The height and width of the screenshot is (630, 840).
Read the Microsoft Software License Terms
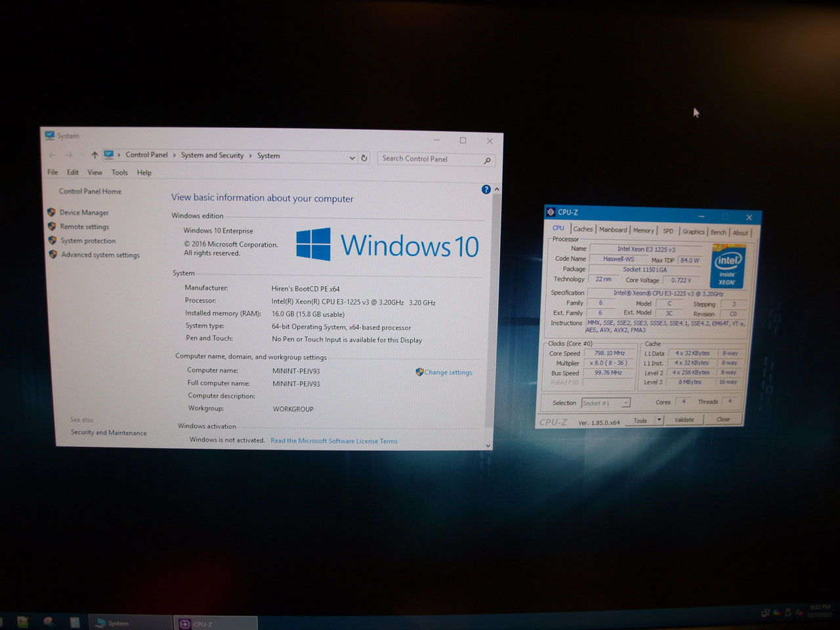[x=334, y=441]
